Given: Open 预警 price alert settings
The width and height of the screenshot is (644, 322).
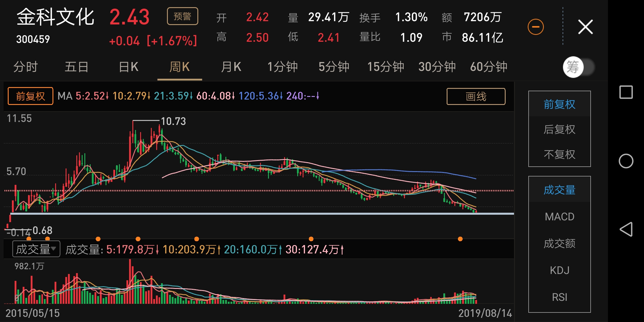Looking at the screenshot, I should point(182,16).
